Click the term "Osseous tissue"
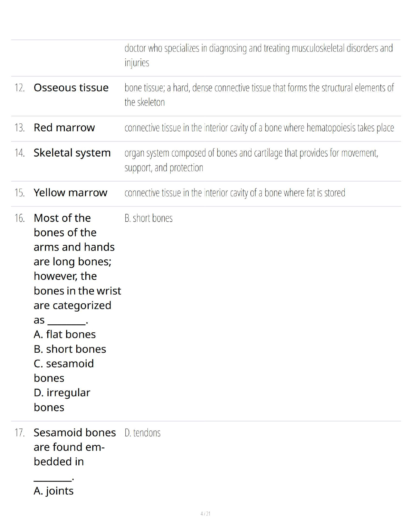Image resolution: width=411 pixels, height=532 pixels. point(71,88)
